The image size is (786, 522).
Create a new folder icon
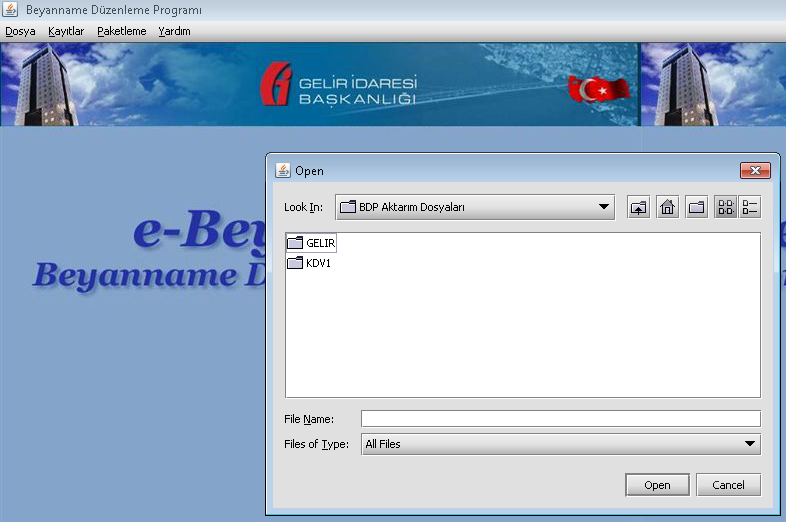(696, 207)
